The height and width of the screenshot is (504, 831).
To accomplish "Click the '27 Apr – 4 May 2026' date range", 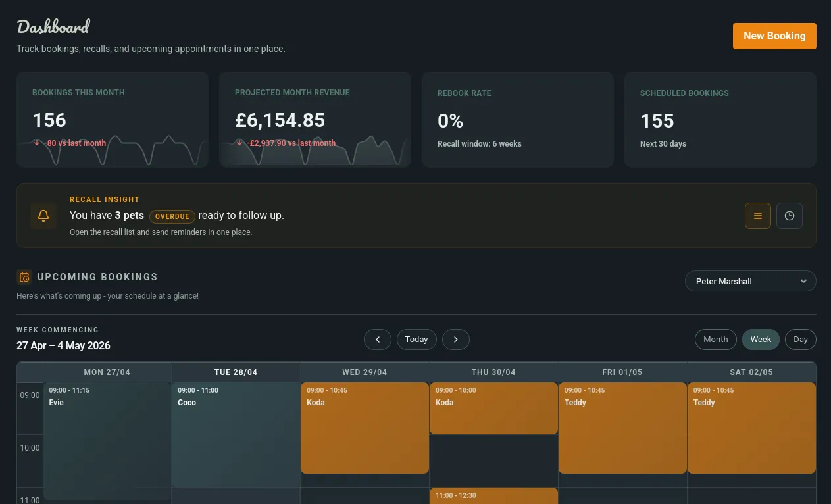I will point(63,346).
